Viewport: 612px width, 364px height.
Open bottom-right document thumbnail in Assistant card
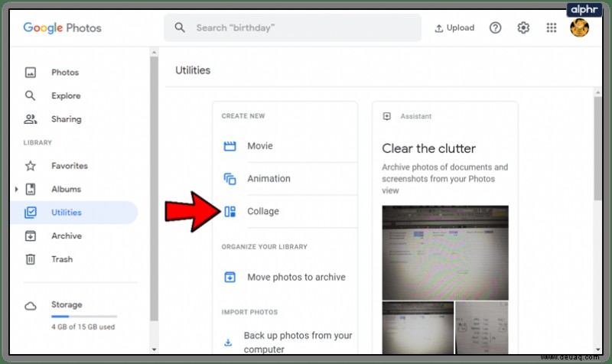[x=482, y=328]
